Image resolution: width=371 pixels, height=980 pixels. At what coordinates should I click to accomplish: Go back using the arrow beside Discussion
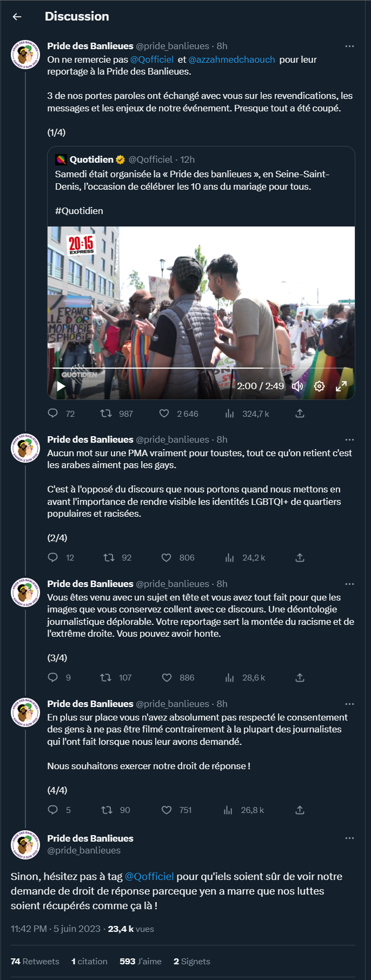(17, 17)
